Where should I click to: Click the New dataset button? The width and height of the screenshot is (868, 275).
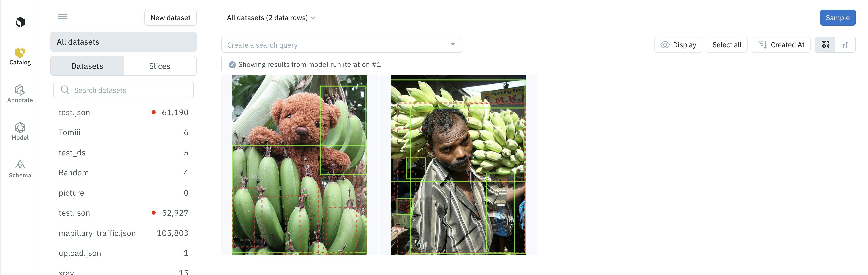(x=170, y=18)
